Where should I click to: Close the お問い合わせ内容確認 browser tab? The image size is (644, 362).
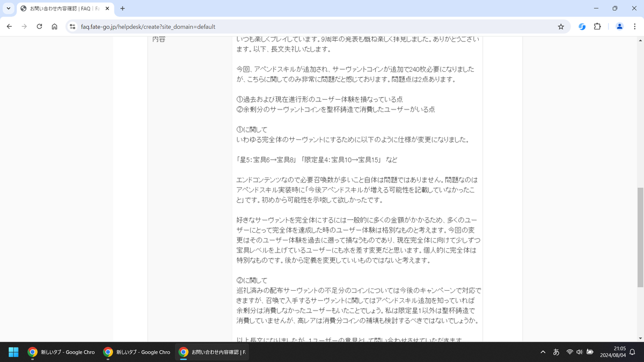[107, 9]
